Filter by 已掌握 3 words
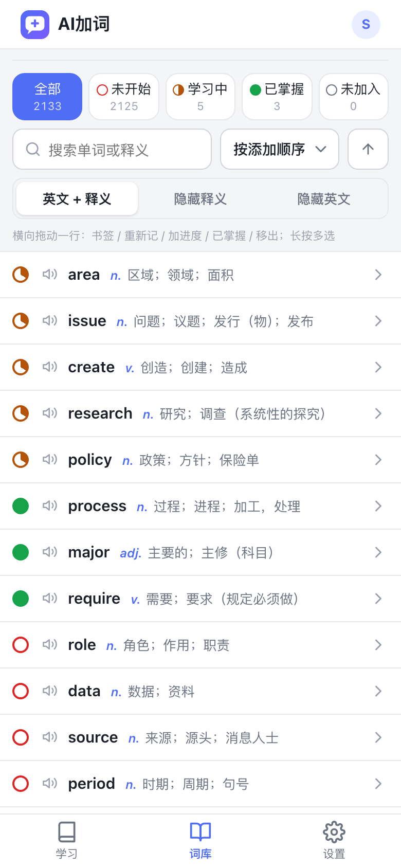The width and height of the screenshot is (401, 868). 277,97
